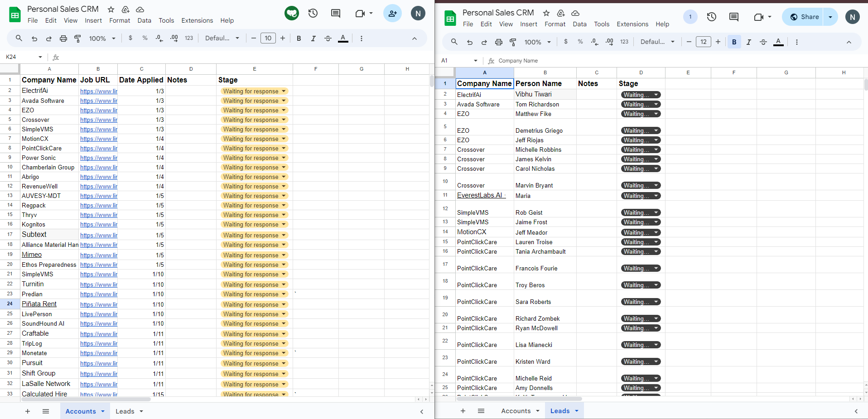This screenshot has width=868, height=419.
Task: Click the Share button
Action: pyautogui.click(x=803, y=17)
